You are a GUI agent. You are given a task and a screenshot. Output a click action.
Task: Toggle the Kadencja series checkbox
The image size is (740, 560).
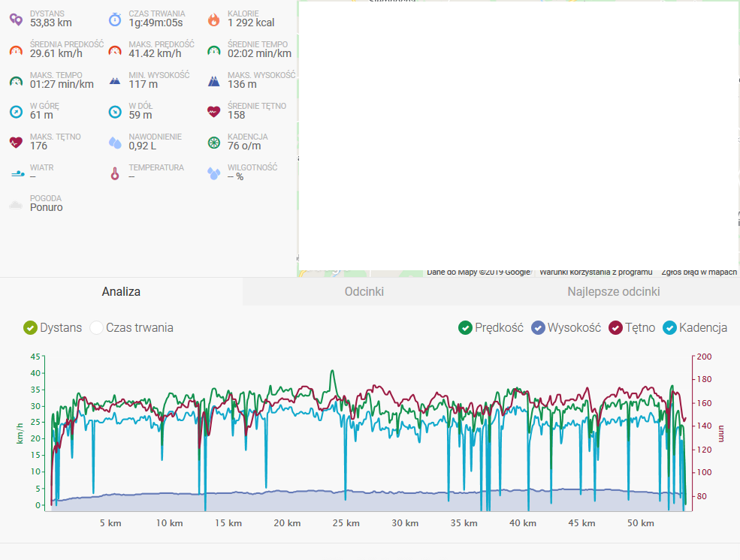pos(669,328)
